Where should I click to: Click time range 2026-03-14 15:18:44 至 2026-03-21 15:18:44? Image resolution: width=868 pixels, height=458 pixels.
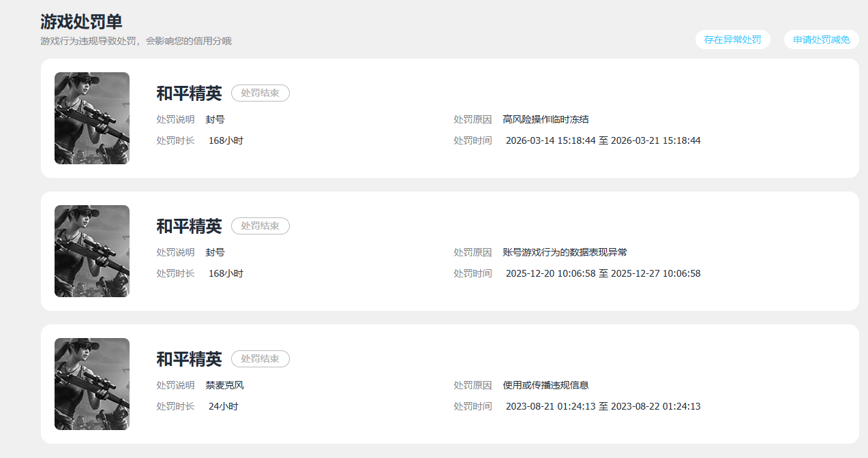pos(603,140)
